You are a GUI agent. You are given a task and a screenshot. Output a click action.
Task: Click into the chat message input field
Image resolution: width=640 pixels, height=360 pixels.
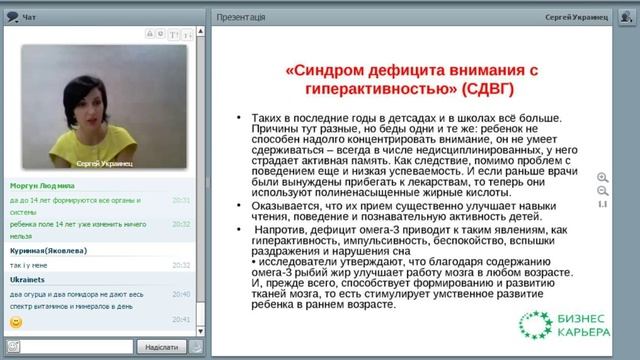pos(76,347)
